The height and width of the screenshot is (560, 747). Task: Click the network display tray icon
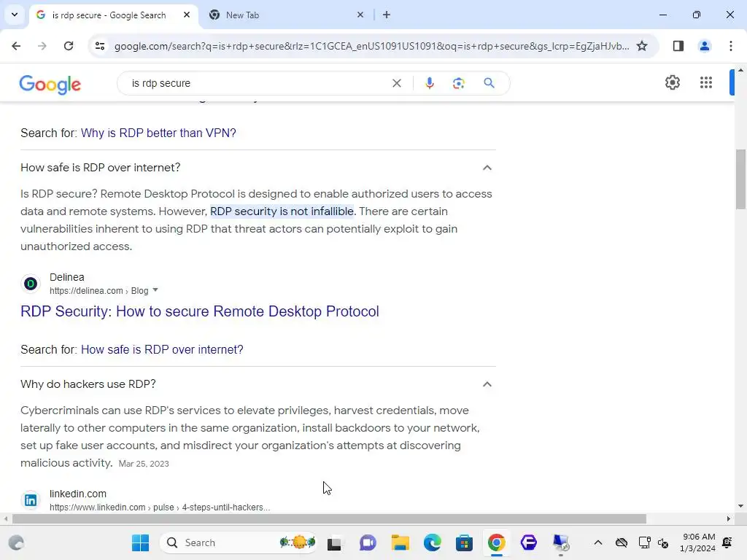644,542
